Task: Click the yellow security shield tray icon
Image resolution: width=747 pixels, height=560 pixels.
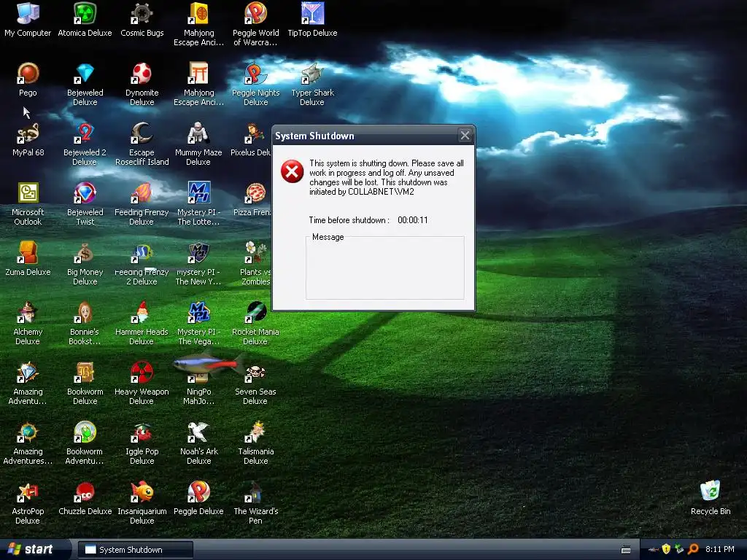Action: pos(666,549)
